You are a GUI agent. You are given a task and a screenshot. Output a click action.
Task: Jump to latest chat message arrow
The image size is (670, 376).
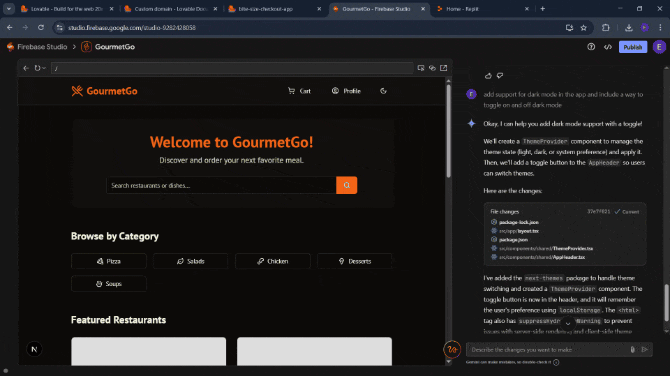click(x=568, y=323)
